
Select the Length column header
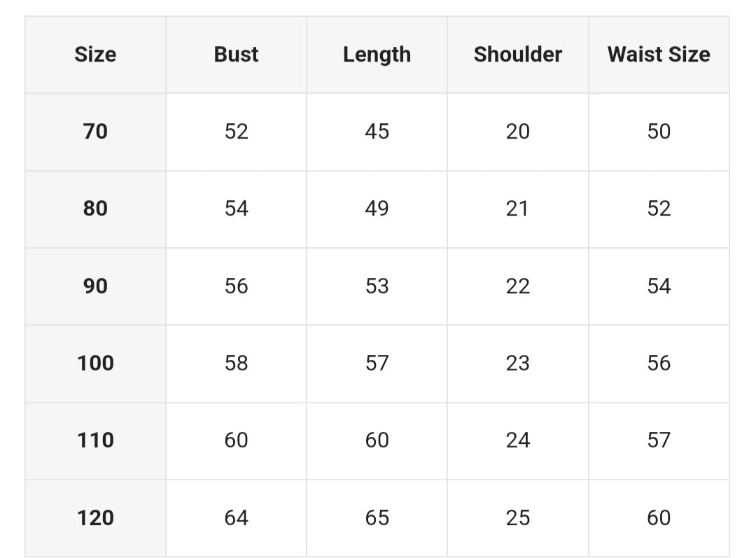377,55
